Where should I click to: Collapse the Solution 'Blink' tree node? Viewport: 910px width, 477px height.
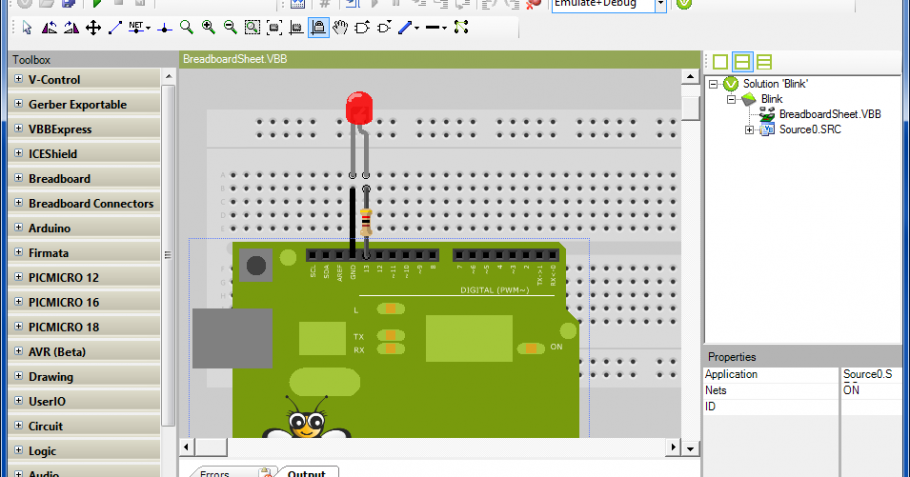pyautogui.click(x=714, y=84)
